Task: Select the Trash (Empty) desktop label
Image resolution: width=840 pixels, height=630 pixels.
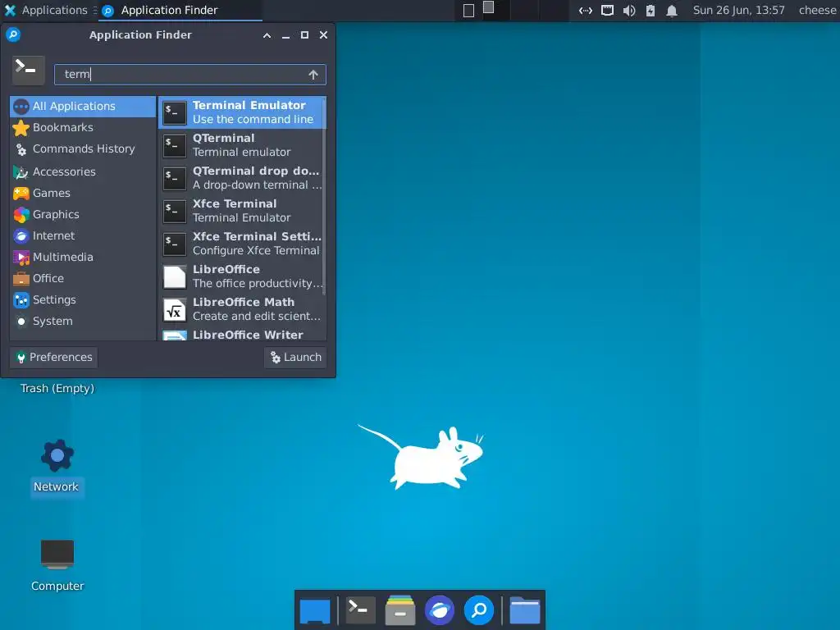Action: [x=57, y=388]
